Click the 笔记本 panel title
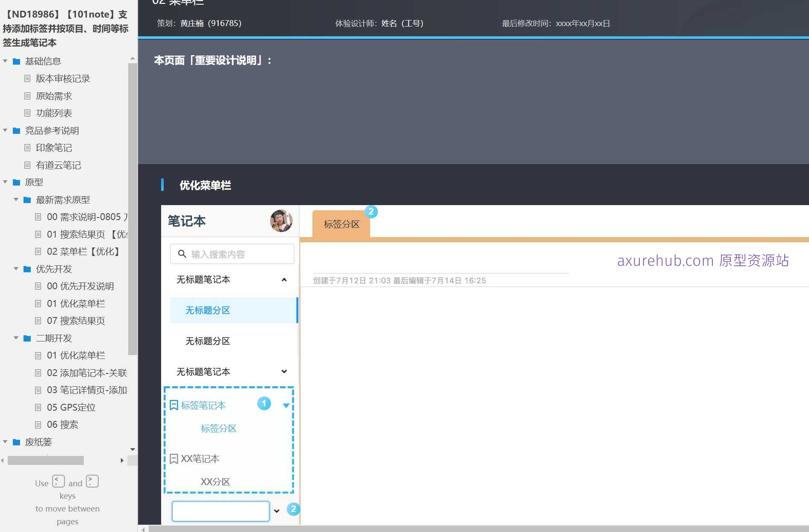 coord(187,221)
